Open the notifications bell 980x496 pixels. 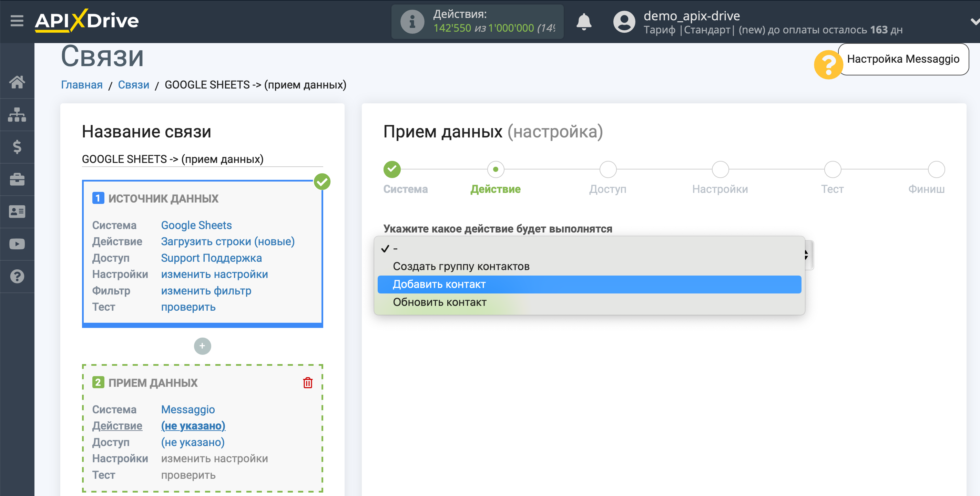584,22
